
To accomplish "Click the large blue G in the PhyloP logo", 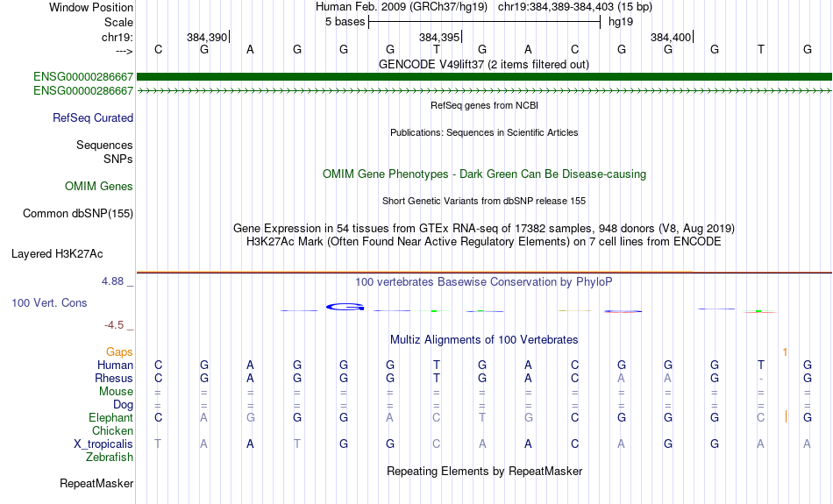I will click(345, 307).
